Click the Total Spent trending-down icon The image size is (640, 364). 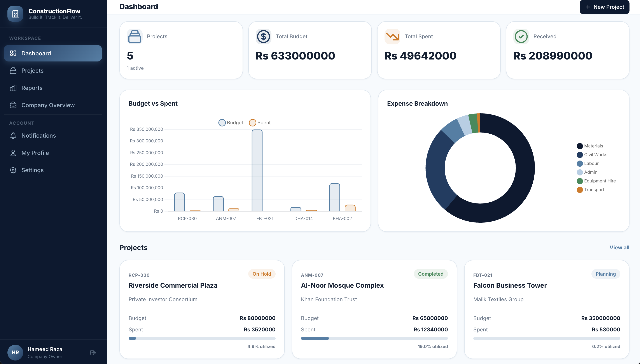[392, 37]
